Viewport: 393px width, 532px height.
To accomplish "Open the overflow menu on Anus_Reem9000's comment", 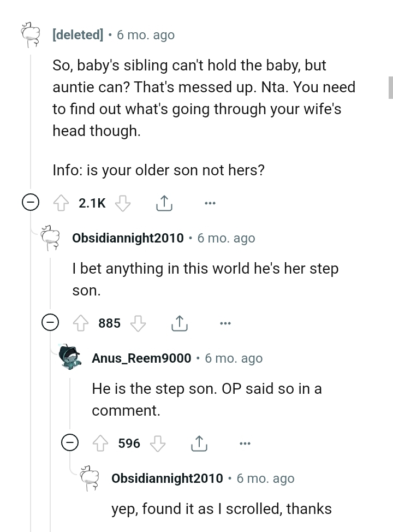I will coord(245,442).
